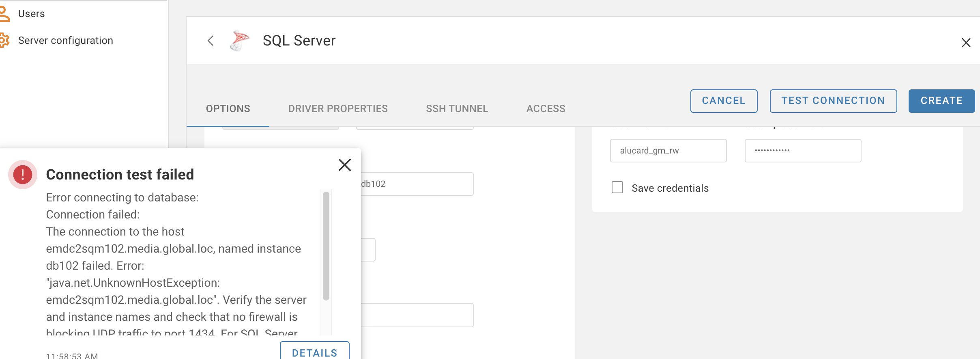Select the alucard_gm_rw username field
The width and height of the screenshot is (980, 359).
(x=668, y=151)
